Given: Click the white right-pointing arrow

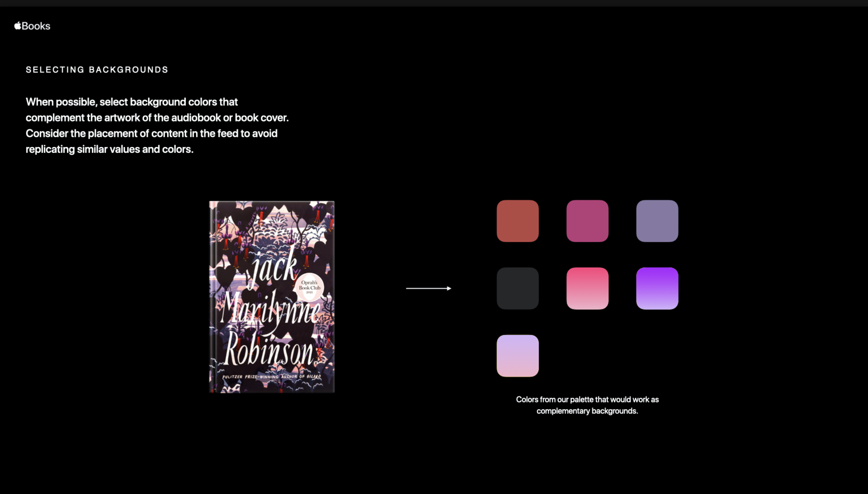Looking at the screenshot, I should pos(429,288).
